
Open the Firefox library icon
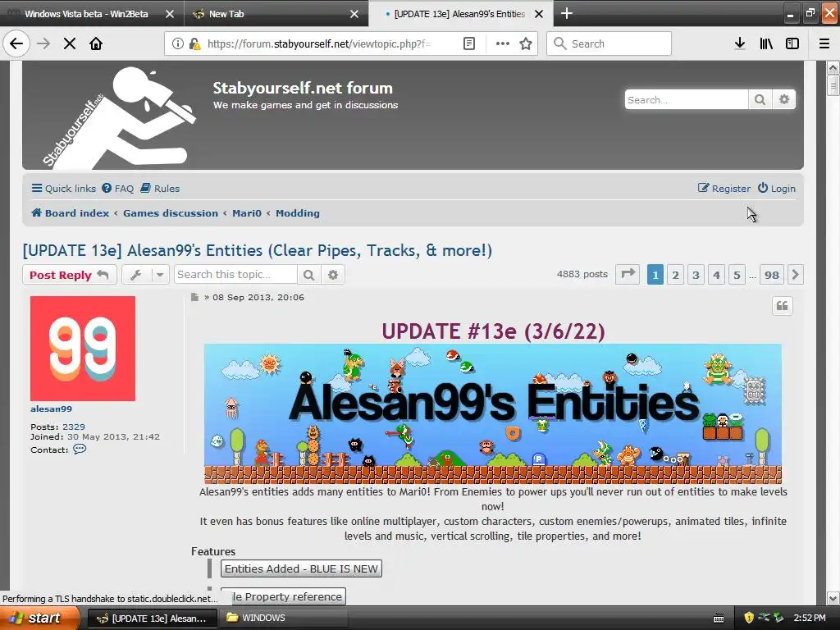[x=766, y=43]
